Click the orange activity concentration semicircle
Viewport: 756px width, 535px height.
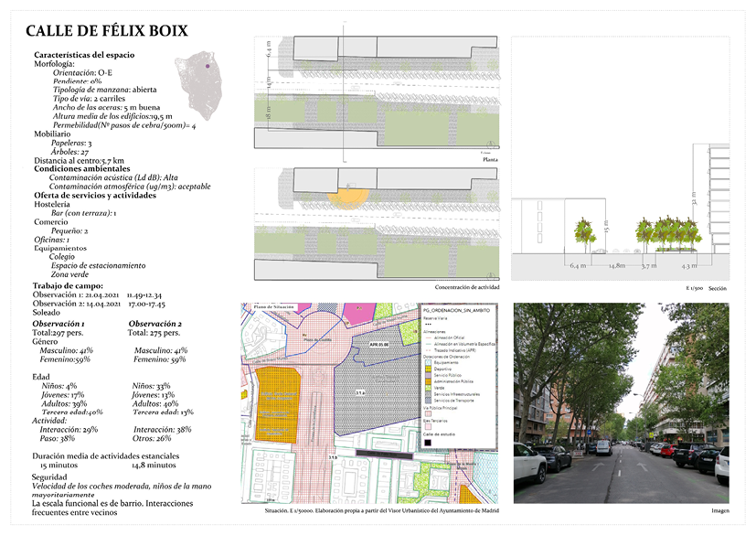(347, 197)
